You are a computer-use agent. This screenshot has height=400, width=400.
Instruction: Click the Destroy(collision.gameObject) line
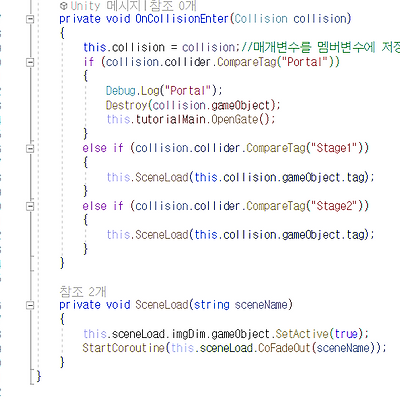[x=193, y=105]
